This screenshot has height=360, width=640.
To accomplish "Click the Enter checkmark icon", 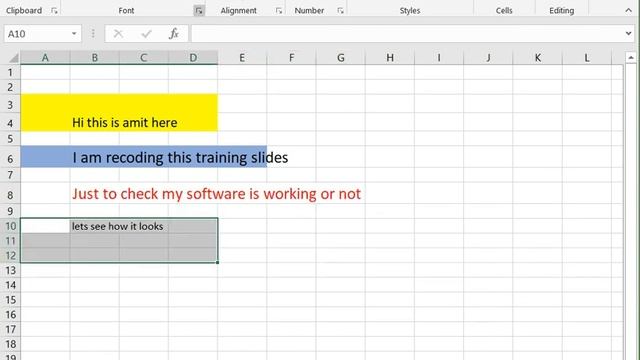I will click(x=146, y=33).
